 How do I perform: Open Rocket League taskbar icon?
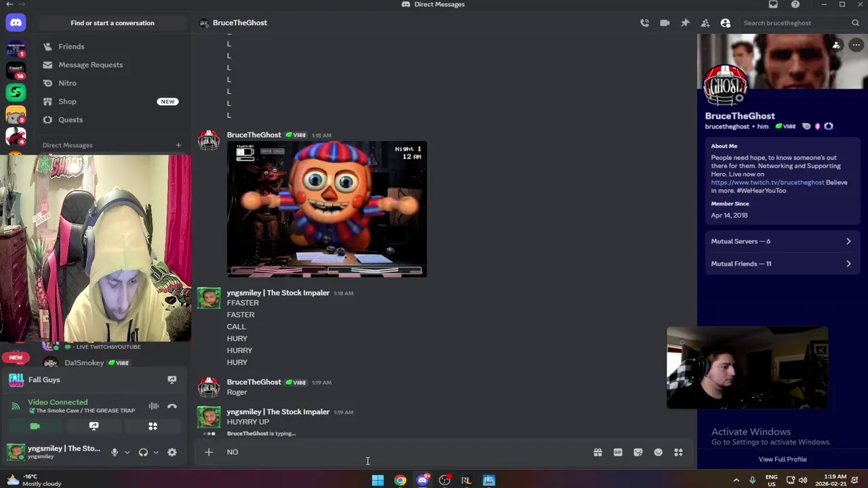467,481
